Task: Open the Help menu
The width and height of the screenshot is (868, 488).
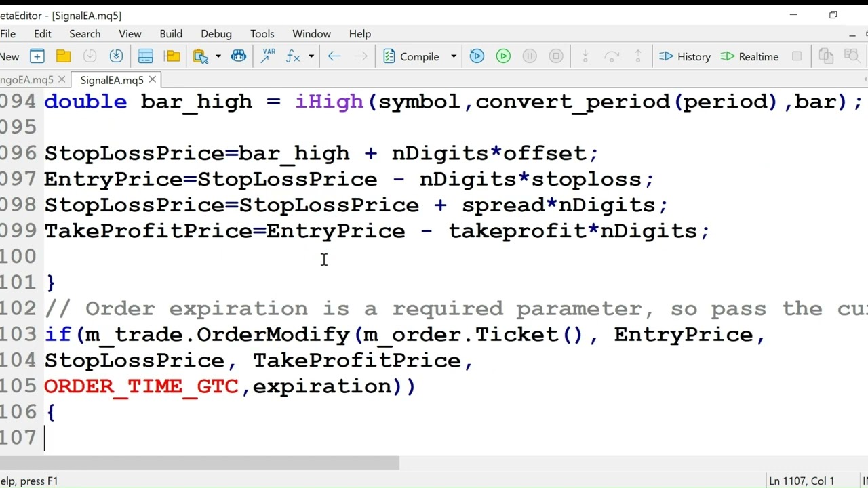Action: [360, 33]
